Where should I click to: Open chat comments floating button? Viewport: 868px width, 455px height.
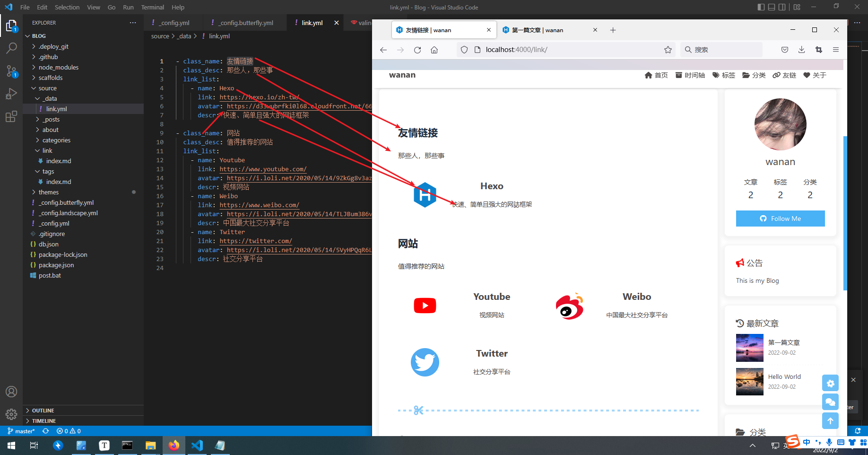(x=830, y=402)
